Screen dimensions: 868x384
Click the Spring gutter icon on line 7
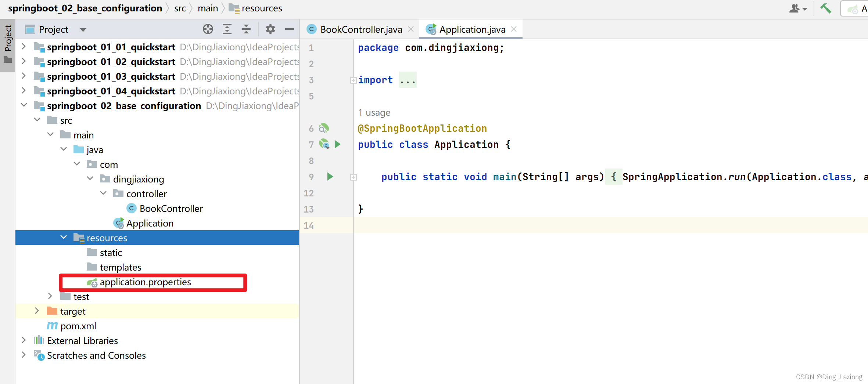(324, 144)
